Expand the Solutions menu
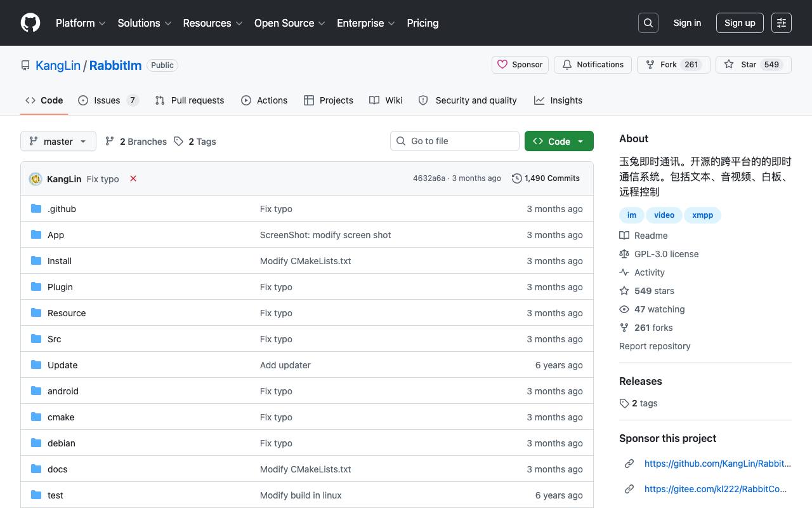The image size is (812, 508). pyautogui.click(x=145, y=23)
